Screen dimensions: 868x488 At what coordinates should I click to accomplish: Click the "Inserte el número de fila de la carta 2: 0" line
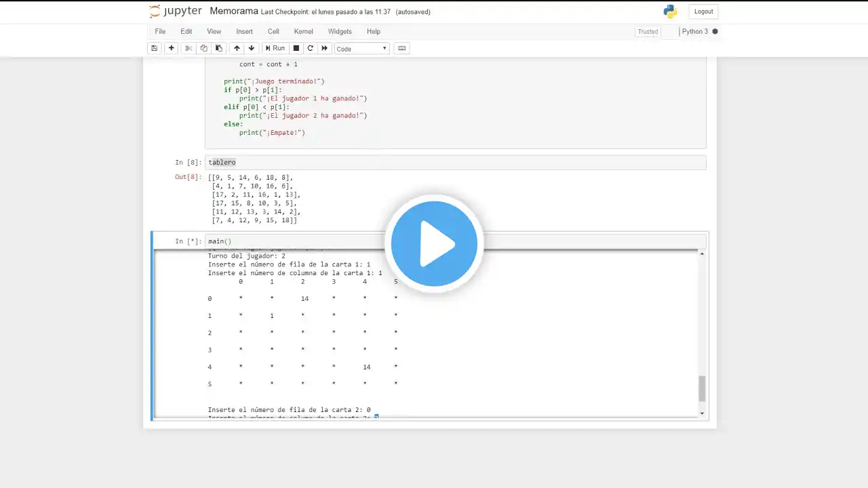[290, 410]
